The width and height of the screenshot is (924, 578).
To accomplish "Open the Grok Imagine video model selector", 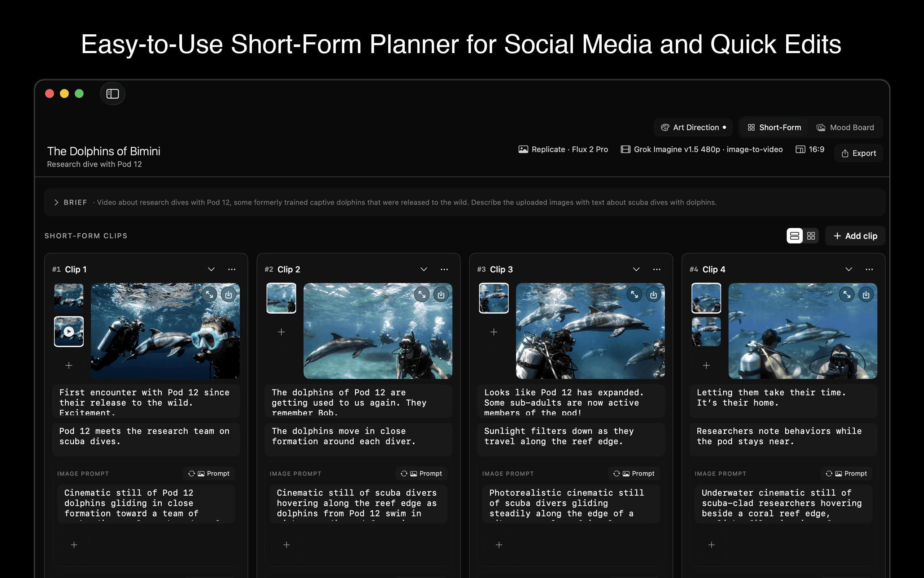I will 702,150.
